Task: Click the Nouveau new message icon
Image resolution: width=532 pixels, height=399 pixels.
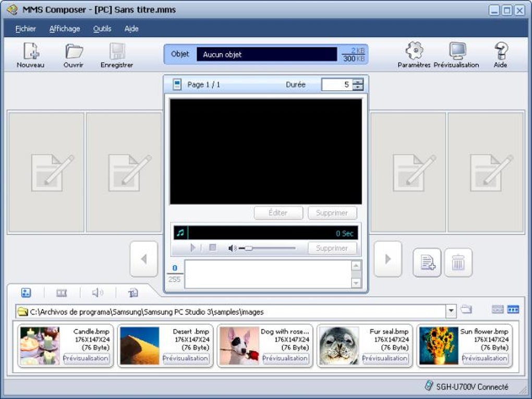Action: 31,55
